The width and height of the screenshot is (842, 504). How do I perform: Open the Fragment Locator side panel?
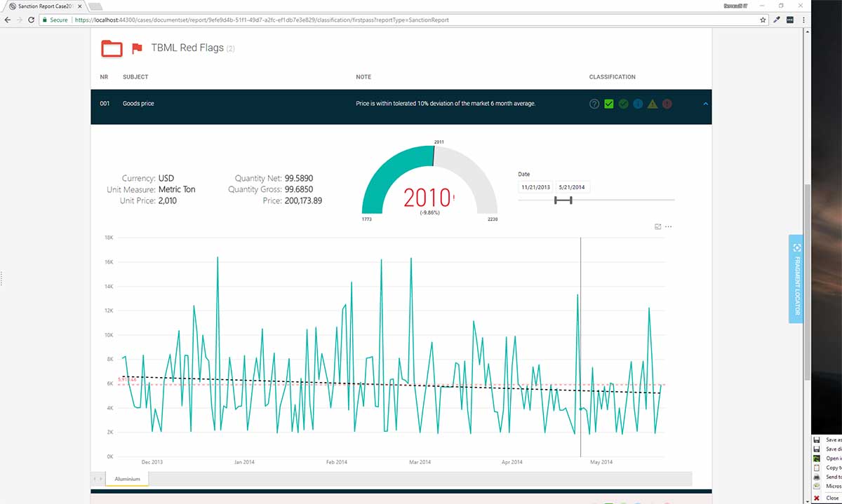coord(796,279)
